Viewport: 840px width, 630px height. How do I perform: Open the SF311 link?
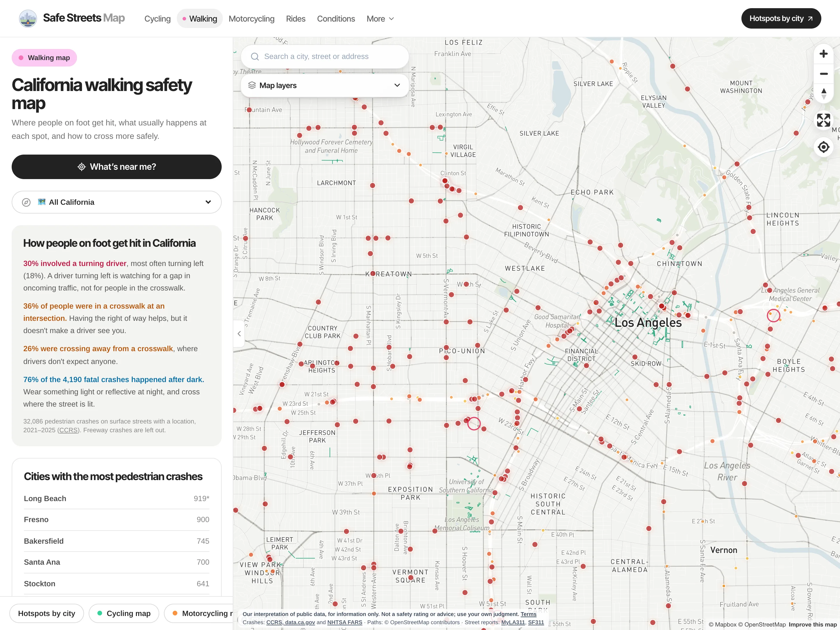coord(536,622)
